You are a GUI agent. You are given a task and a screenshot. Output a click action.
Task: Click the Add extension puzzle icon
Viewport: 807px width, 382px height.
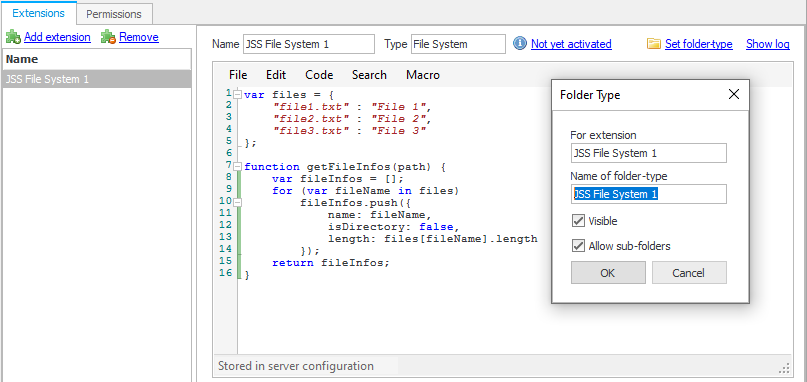pos(13,37)
